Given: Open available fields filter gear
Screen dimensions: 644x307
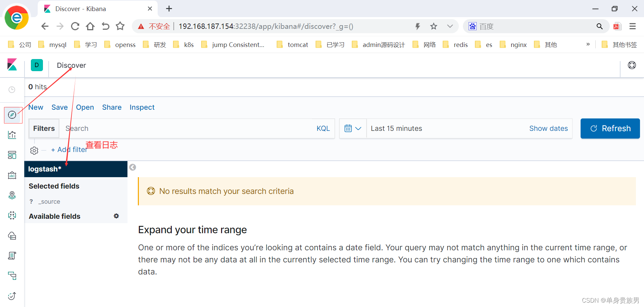Looking at the screenshot, I should tap(116, 216).
